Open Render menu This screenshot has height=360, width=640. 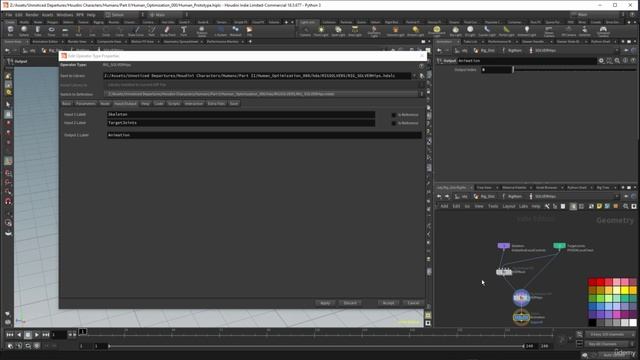[x=32, y=15]
